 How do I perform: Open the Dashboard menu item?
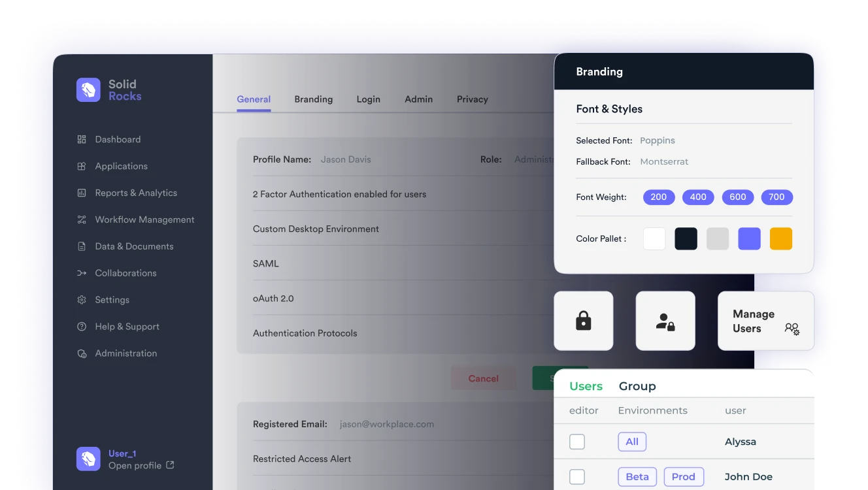click(x=118, y=139)
